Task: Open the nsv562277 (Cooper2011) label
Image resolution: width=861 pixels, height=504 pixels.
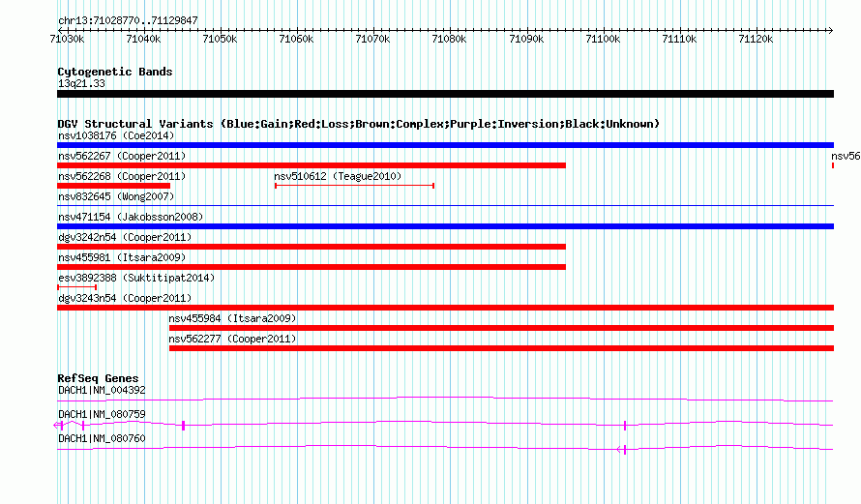Action: pyautogui.click(x=232, y=339)
